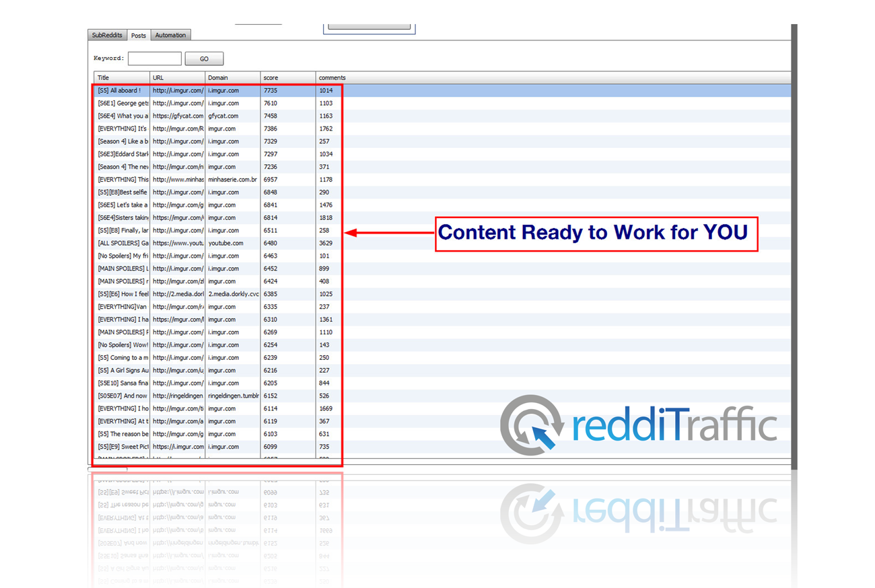Select the '[S5] A Girl Signs Au' title
875x588 pixels.
pos(122,371)
